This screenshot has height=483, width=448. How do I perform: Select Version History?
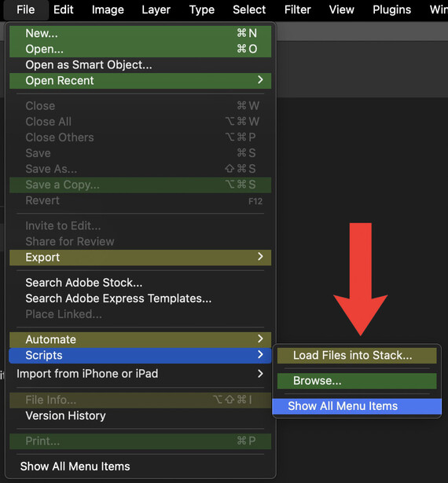pyautogui.click(x=140, y=415)
